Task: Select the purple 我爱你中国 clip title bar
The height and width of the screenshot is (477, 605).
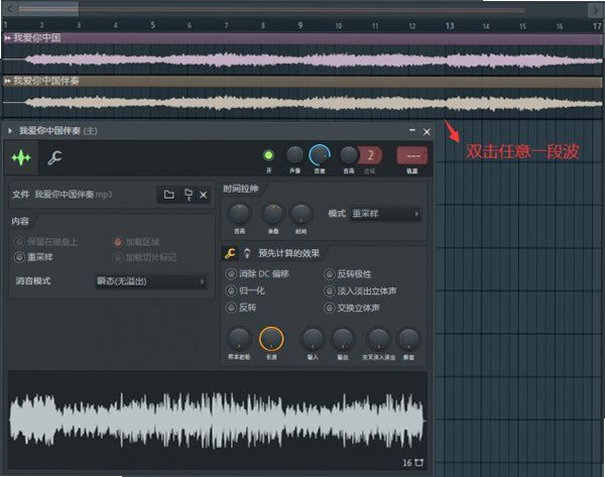Action: point(302,38)
